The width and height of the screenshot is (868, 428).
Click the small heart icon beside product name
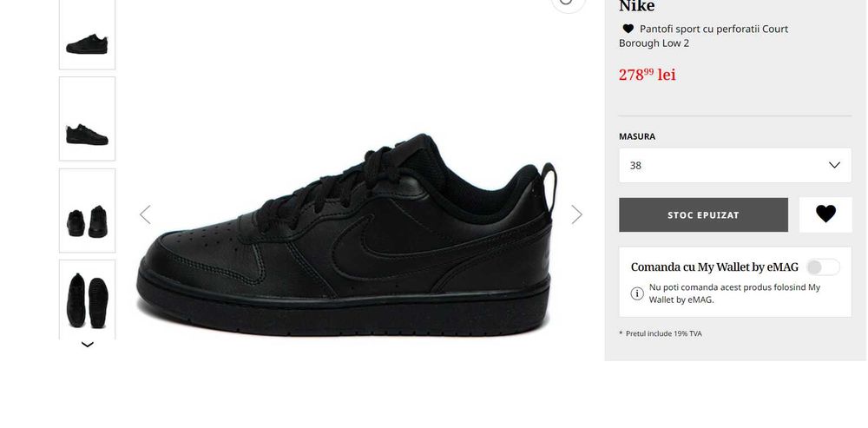click(628, 29)
